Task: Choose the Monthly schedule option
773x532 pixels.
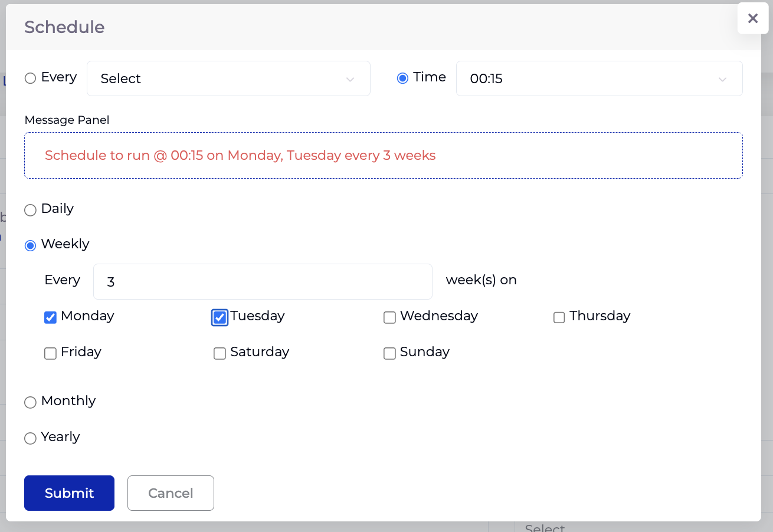Action: point(30,402)
